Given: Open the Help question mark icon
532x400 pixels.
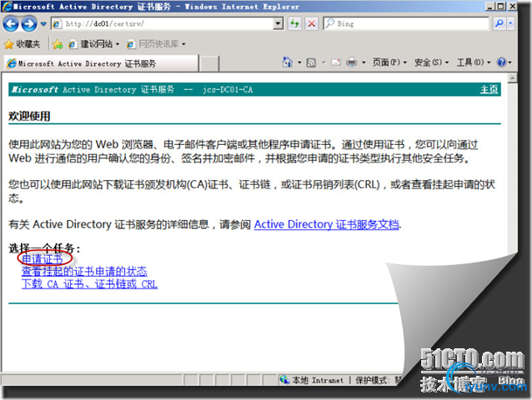Looking at the screenshot, I should click(501, 62).
